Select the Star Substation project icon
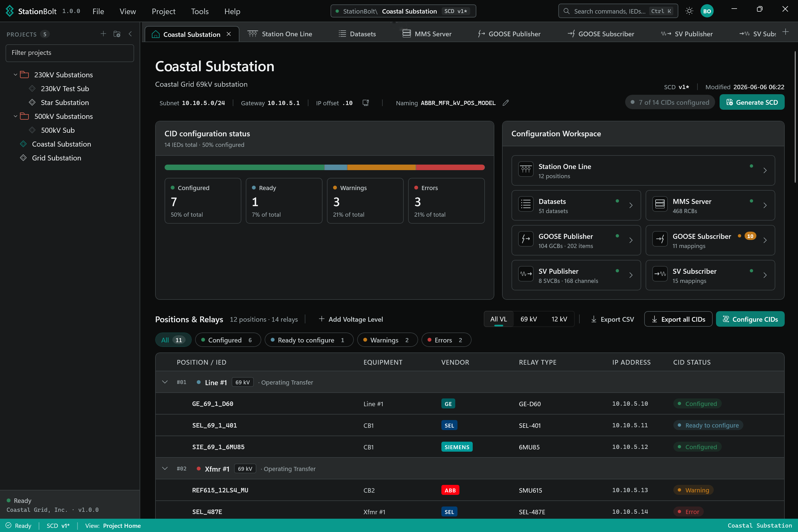The image size is (798, 532). click(32, 103)
